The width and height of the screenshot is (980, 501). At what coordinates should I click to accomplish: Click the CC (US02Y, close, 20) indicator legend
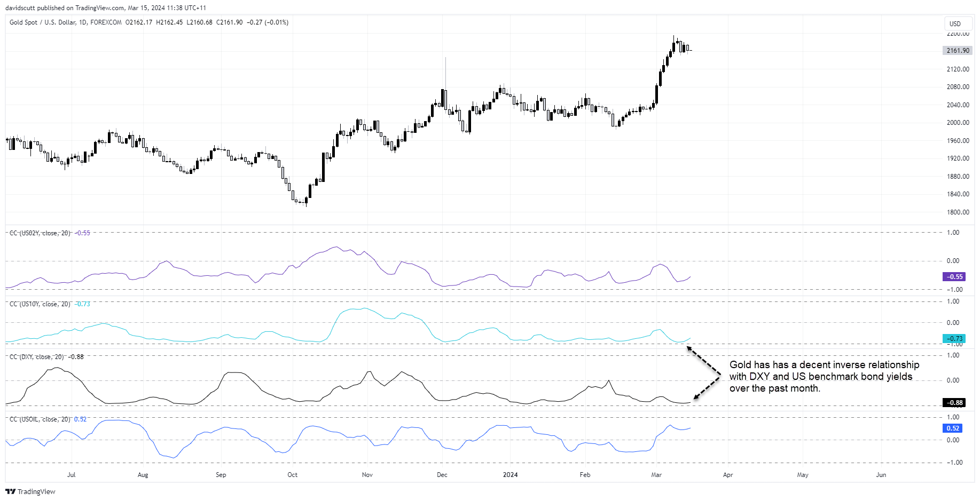point(40,233)
